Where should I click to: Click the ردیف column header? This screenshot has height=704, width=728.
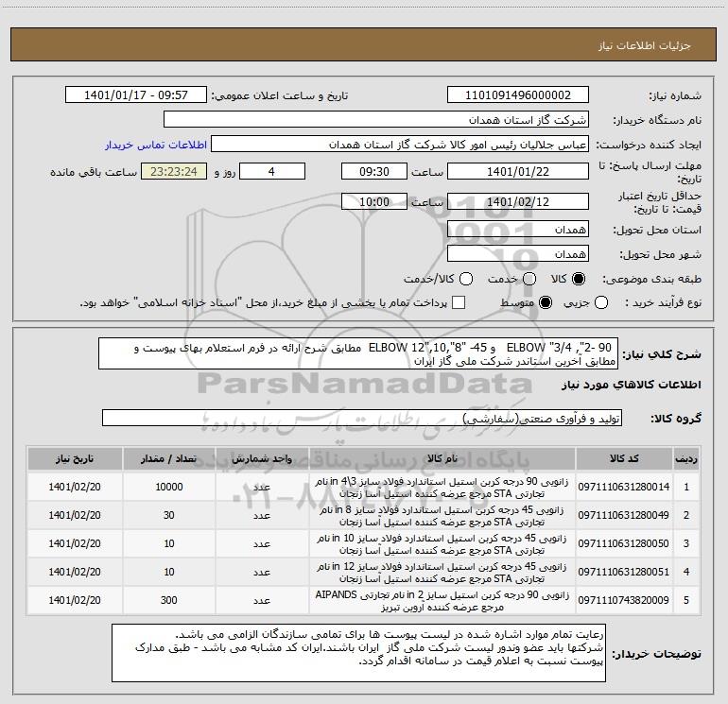(x=686, y=458)
